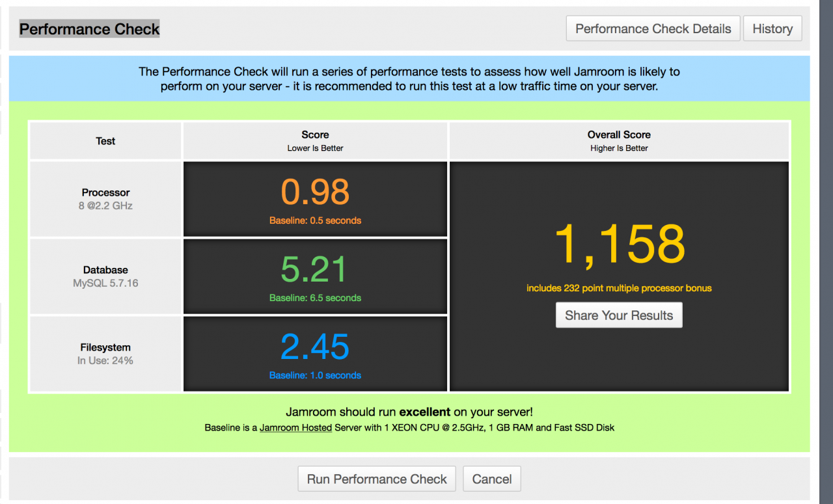This screenshot has width=833, height=504.
Task: Click the database score 5.21
Action: (x=315, y=269)
